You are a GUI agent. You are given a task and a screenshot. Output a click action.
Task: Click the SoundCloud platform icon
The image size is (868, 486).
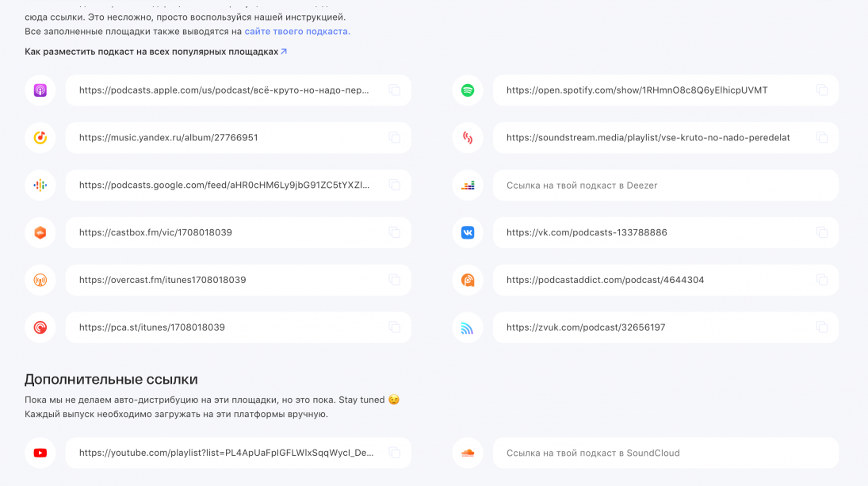click(x=468, y=453)
